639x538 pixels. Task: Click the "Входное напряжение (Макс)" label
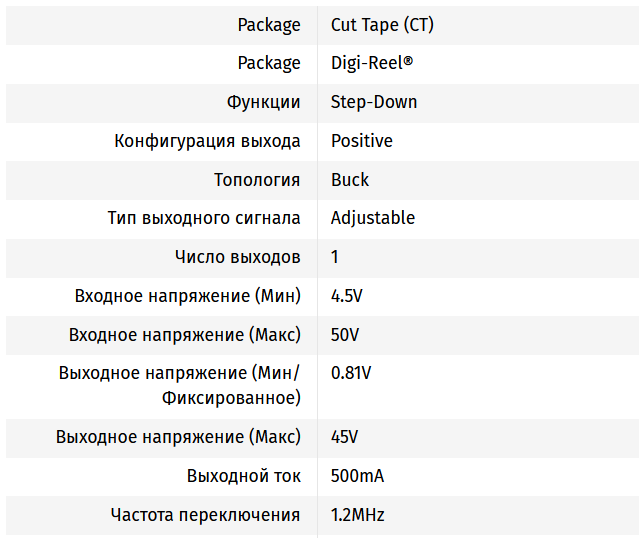[185, 334]
